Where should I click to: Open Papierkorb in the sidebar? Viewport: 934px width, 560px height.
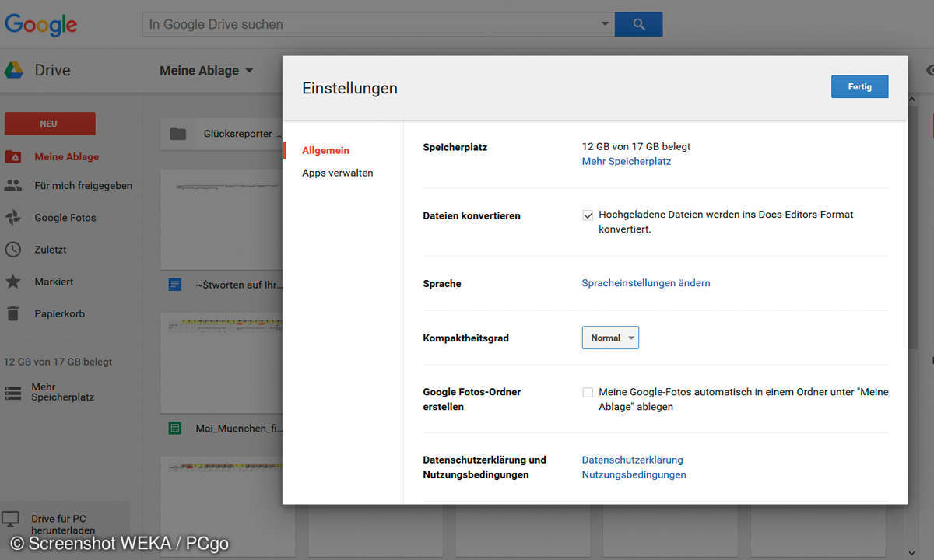(59, 313)
